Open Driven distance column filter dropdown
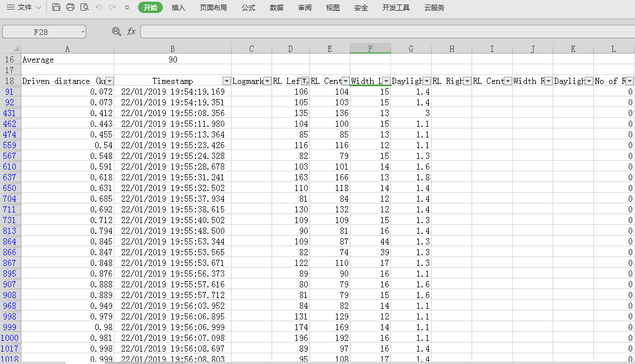635x364 pixels. (109, 81)
